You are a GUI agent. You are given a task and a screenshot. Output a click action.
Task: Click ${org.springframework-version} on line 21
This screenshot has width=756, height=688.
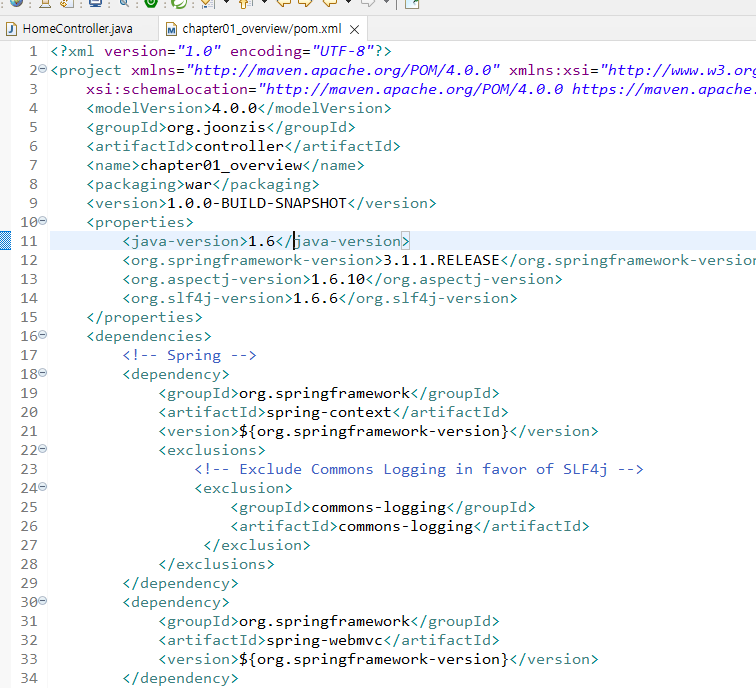point(374,431)
